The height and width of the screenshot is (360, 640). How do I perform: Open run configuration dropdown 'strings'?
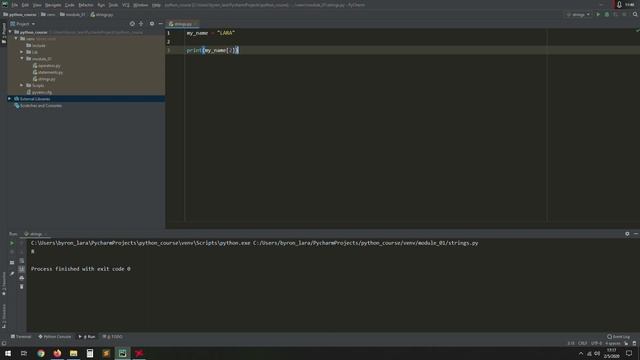[578, 14]
